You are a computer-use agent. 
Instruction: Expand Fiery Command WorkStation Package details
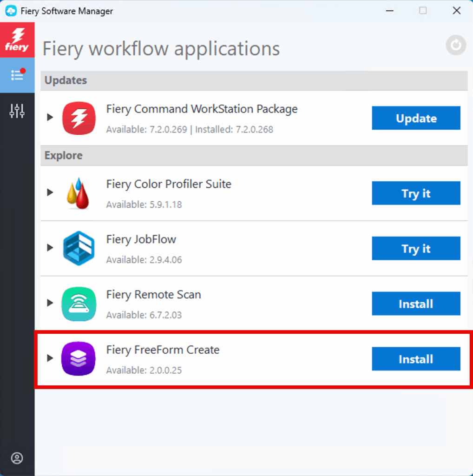tap(50, 118)
